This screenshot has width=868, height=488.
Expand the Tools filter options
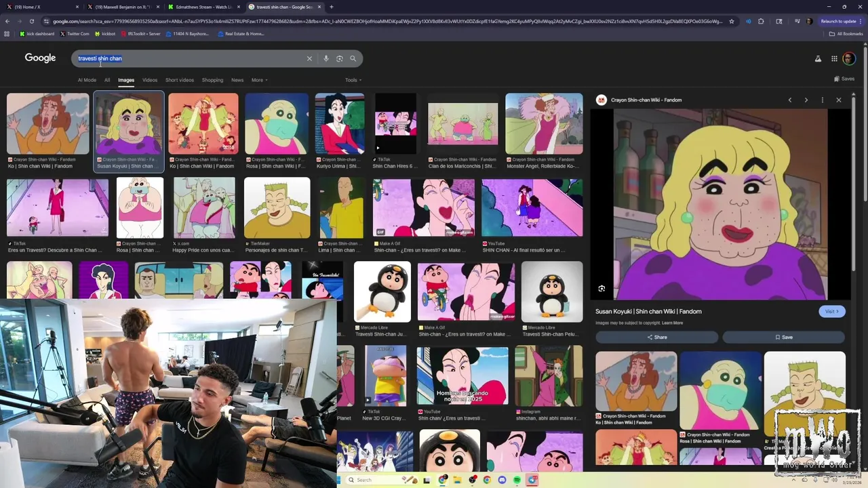click(x=353, y=80)
